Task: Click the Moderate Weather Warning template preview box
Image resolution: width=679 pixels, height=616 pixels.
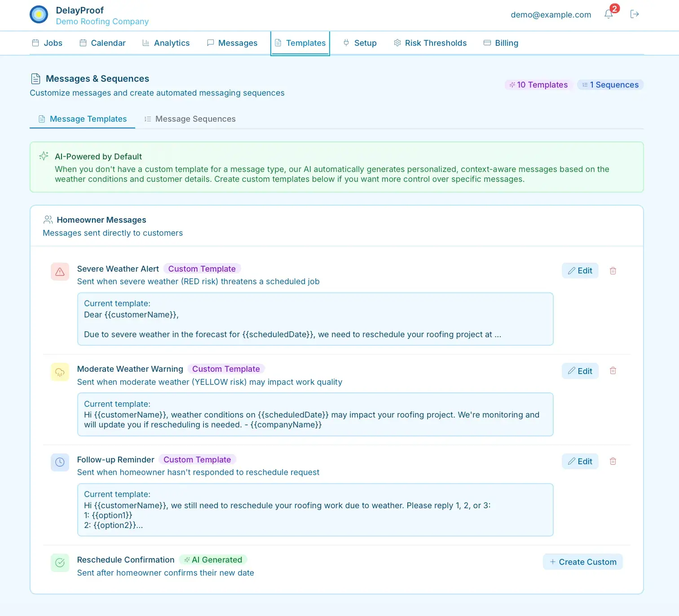Action: tap(315, 414)
